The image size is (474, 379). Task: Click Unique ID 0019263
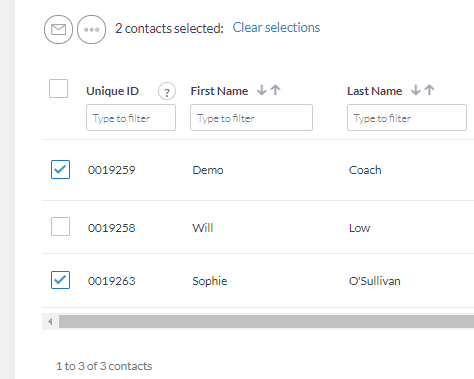click(112, 281)
